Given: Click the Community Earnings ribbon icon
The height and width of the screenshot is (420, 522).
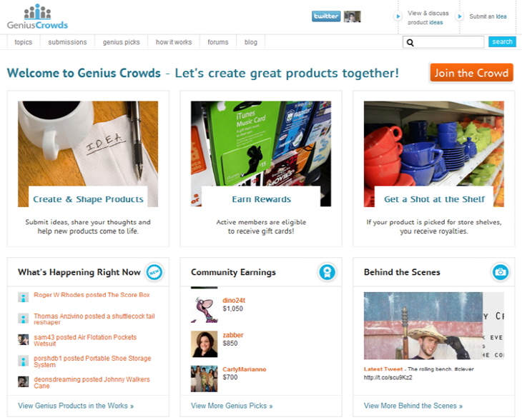Looking at the screenshot, I should tap(328, 272).
